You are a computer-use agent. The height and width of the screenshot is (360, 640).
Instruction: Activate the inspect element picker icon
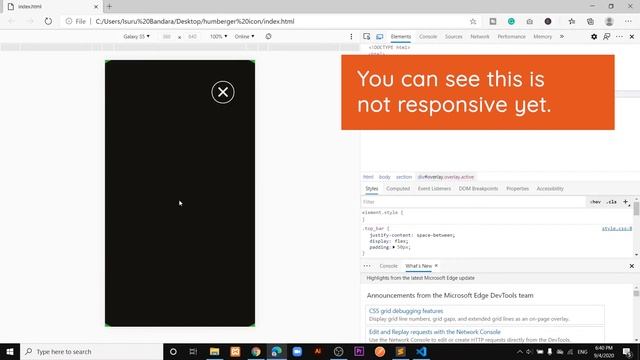click(367, 36)
